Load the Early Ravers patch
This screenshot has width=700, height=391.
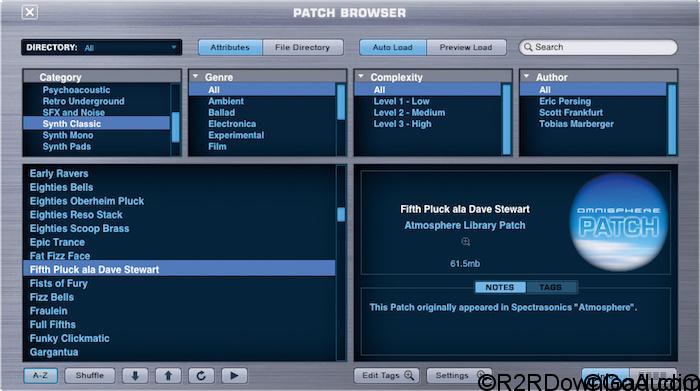click(59, 174)
